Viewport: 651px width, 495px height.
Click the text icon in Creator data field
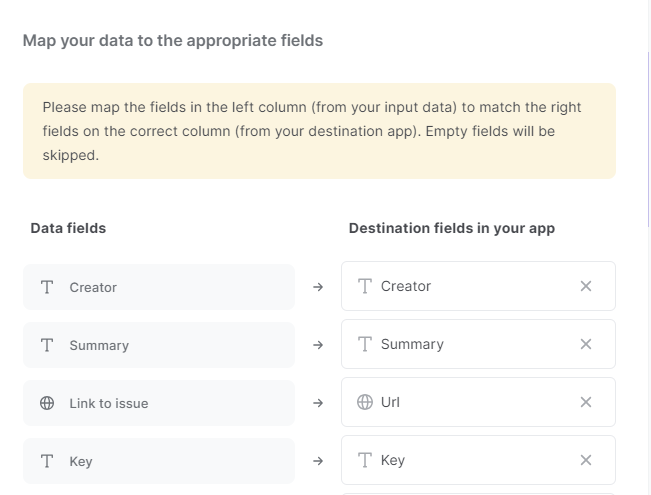tap(47, 287)
